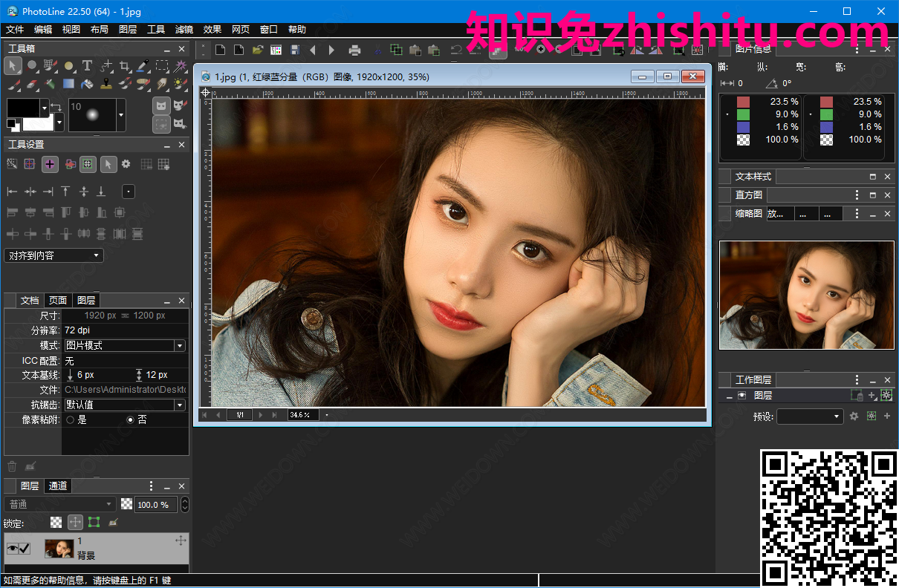Select the Eraser tool in toolbox
Viewport: 899px width, 588px height.
32,84
